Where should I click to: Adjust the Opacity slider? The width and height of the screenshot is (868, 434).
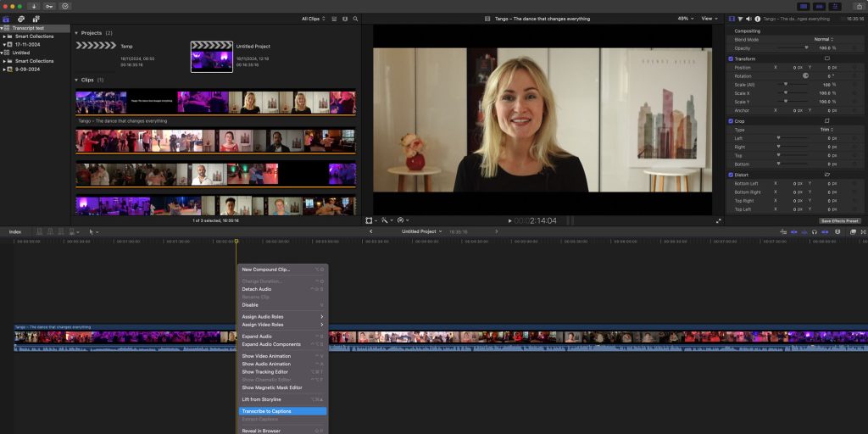point(805,47)
